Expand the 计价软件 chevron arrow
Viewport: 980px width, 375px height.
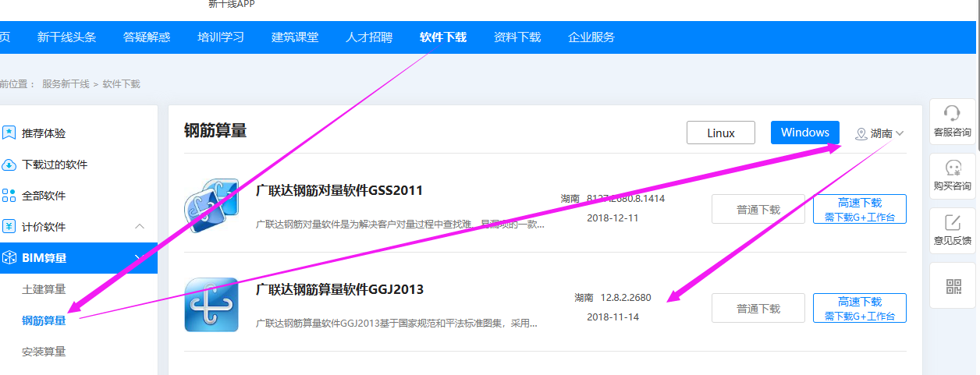[140, 227]
